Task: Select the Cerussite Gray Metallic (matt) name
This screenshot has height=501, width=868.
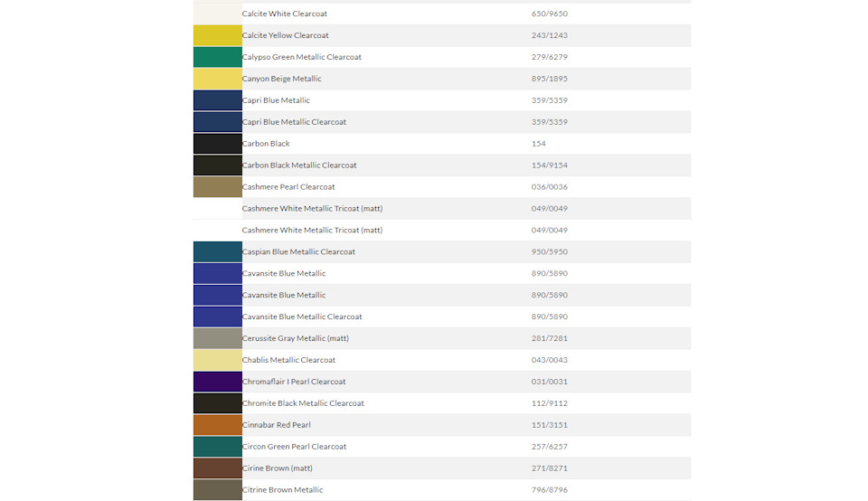Action: (296, 338)
